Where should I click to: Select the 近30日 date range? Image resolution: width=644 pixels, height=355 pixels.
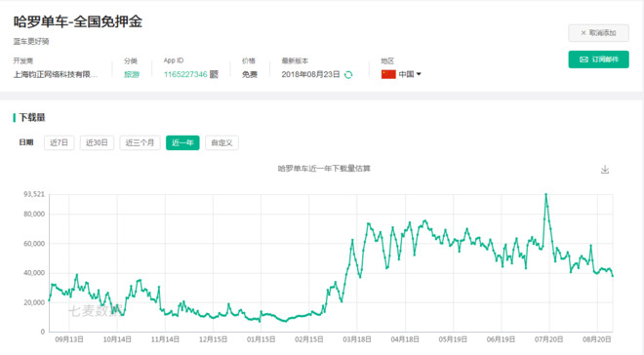(x=97, y=142)
